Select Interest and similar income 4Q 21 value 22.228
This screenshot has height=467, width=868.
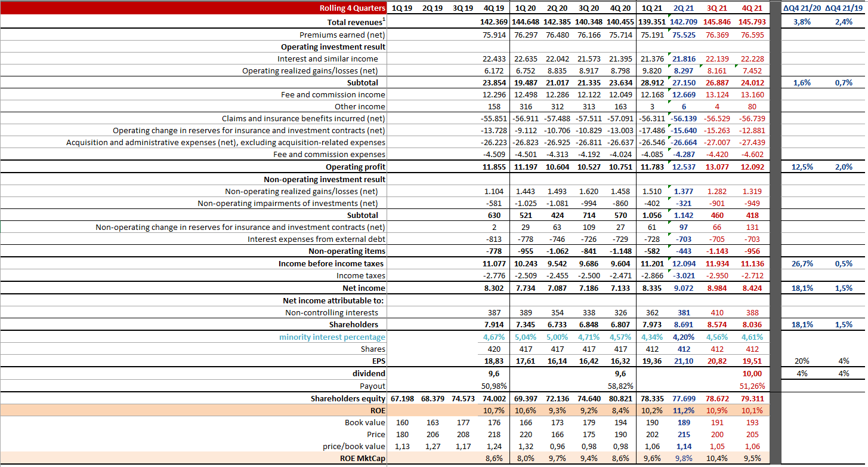[752, 59]
